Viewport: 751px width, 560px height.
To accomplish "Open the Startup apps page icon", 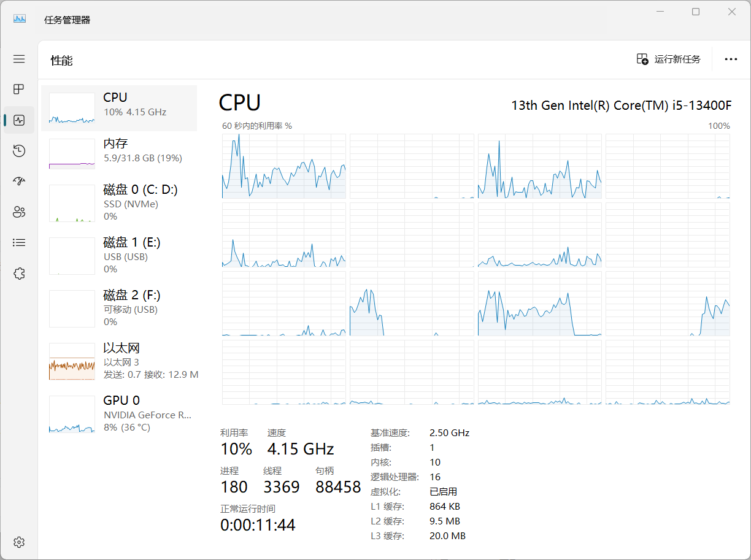I will pos(19,182).
